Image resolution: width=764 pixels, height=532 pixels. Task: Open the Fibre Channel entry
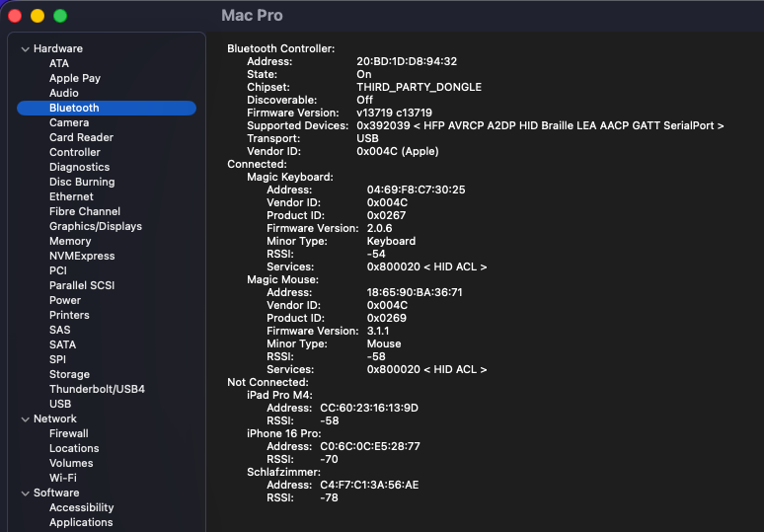click(85, 211)
